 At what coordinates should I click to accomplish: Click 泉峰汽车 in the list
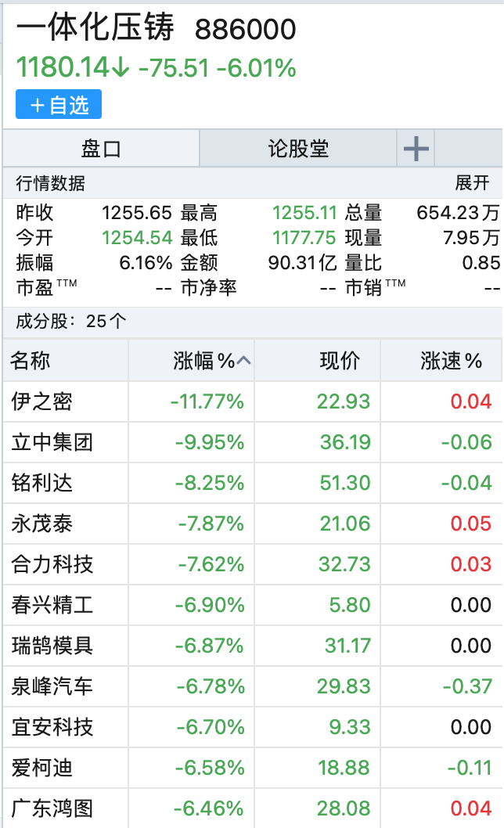52,686
